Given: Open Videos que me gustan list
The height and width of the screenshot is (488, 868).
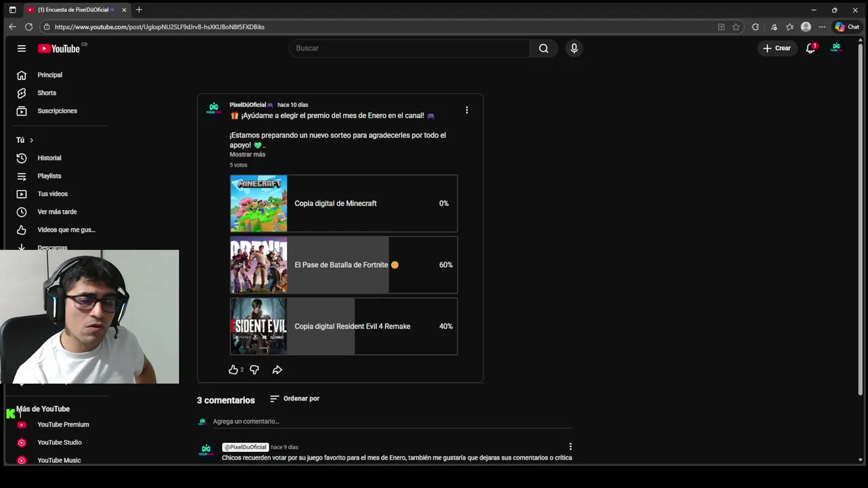Looking at the screenshot, I should pyautogui.click(x=66, y=230).
